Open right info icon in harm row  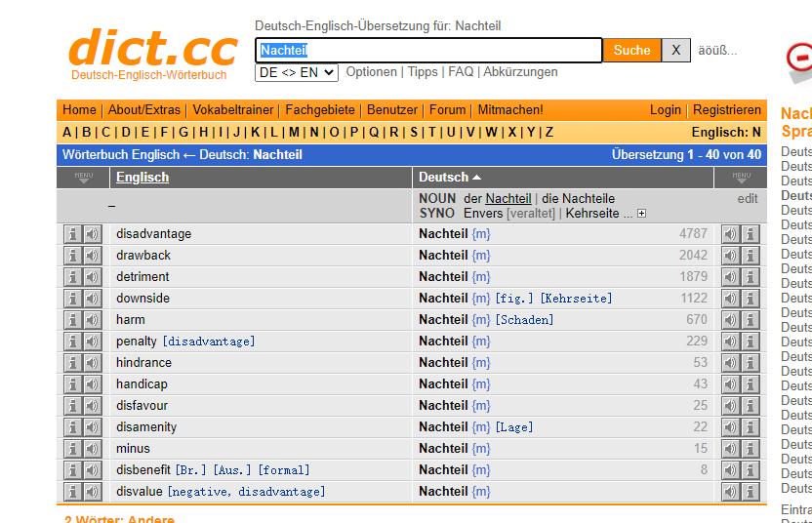pyautogui.click(x=751, y=320)
